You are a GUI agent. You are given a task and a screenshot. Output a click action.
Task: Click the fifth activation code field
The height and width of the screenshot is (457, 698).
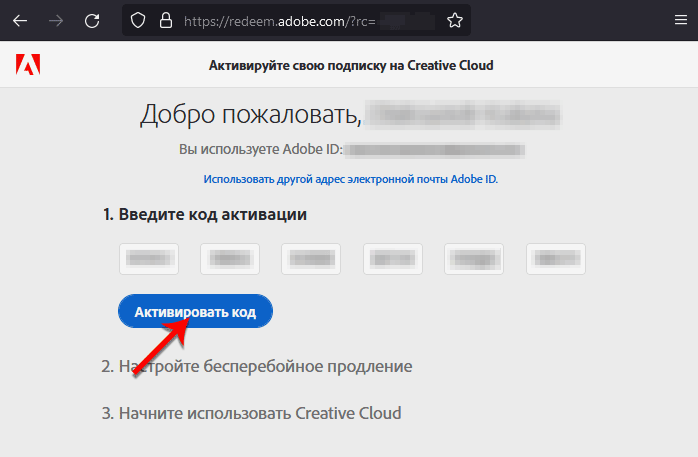474,259
